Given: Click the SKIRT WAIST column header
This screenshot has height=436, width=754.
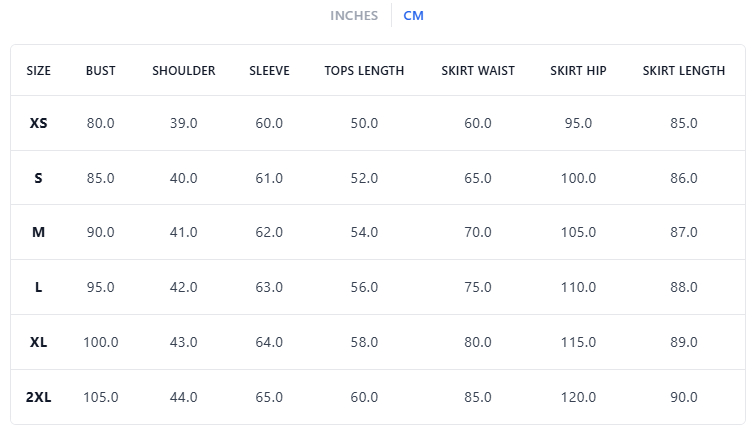Looking at the screenshot, I should 477,71.
